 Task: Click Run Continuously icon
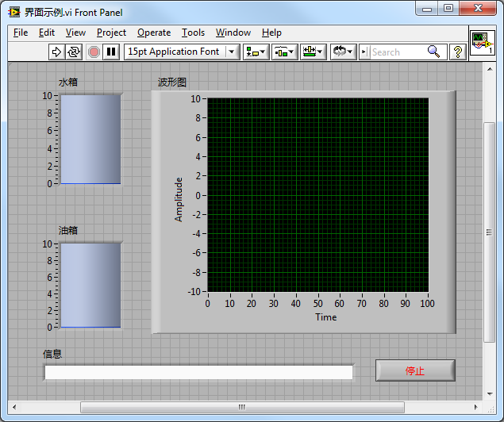coord(74,52)
